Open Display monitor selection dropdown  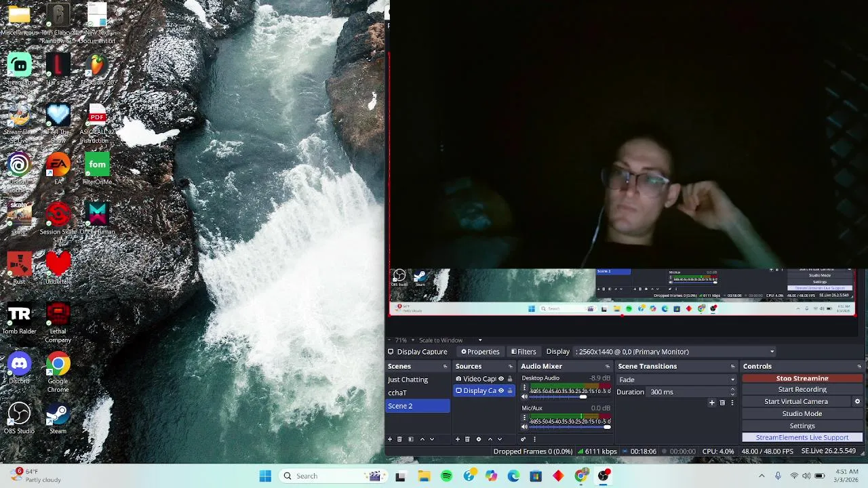[675, 352]
